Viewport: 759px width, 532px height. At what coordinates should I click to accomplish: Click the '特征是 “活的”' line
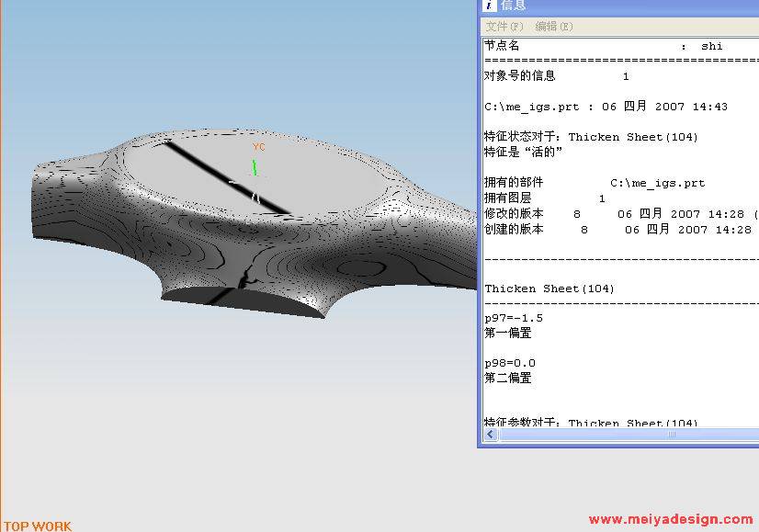tap(523, 152)
